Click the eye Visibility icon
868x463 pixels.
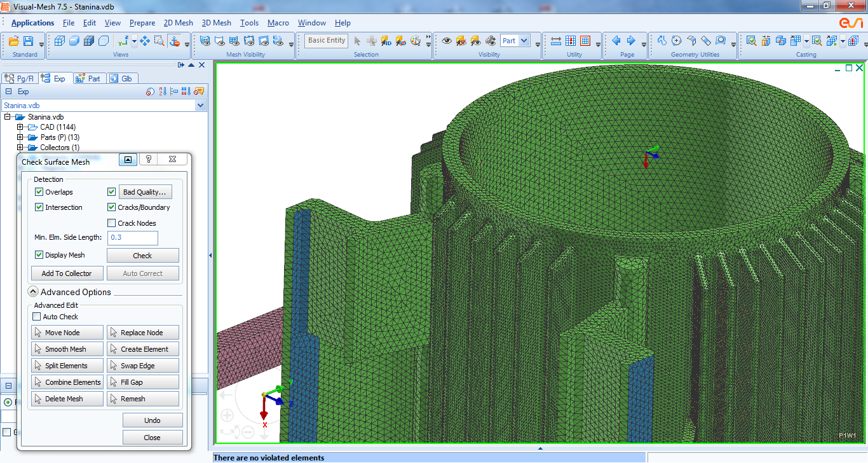point(447,41)
